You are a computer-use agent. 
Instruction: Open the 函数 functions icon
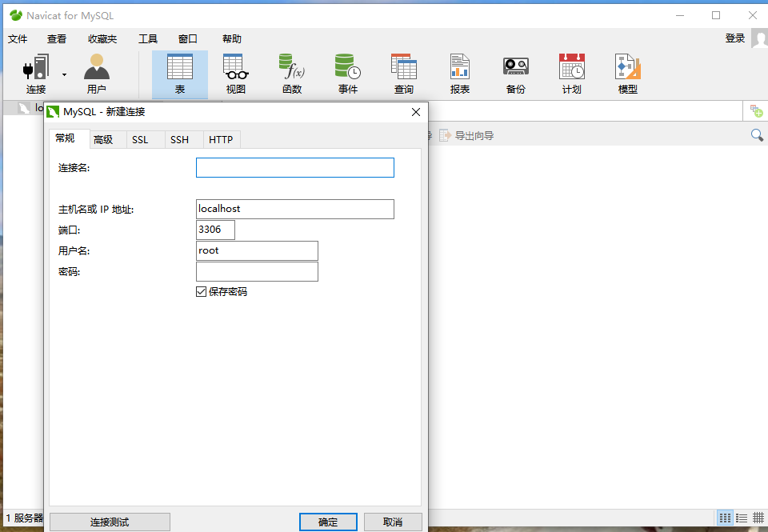292,74
